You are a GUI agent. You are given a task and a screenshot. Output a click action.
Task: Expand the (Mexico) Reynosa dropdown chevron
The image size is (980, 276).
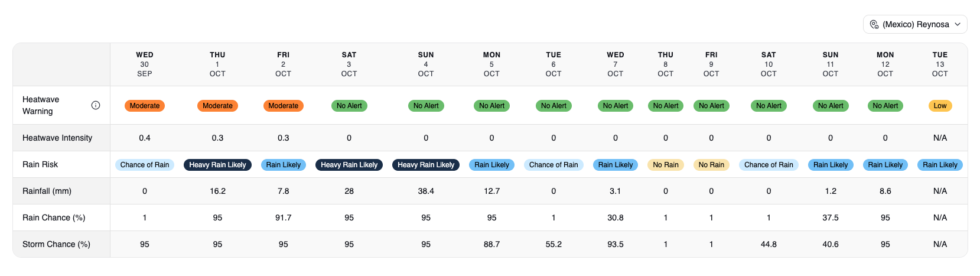(x=958, y=24)
